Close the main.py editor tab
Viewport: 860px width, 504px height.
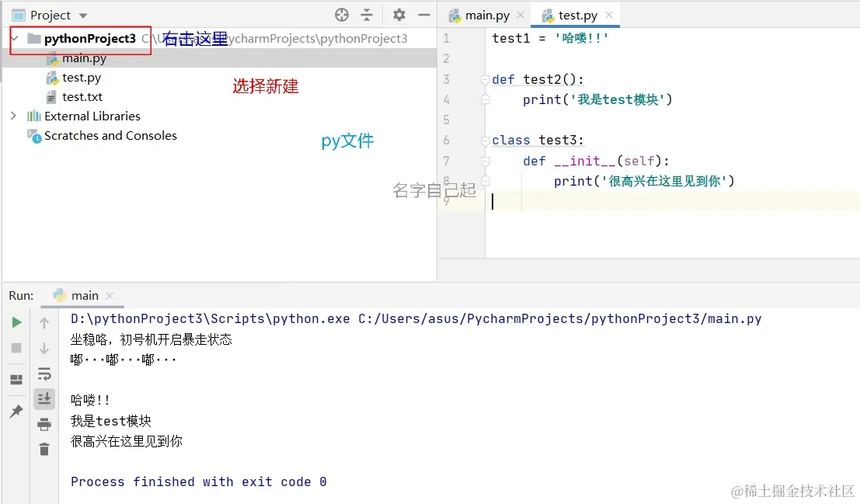point(521,16)
